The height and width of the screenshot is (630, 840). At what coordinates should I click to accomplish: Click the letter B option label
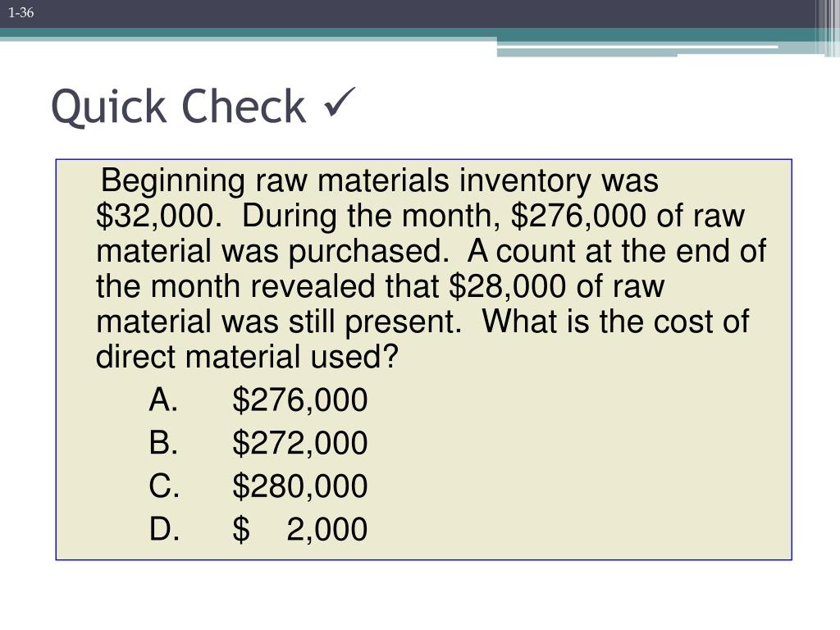(163, 443)
